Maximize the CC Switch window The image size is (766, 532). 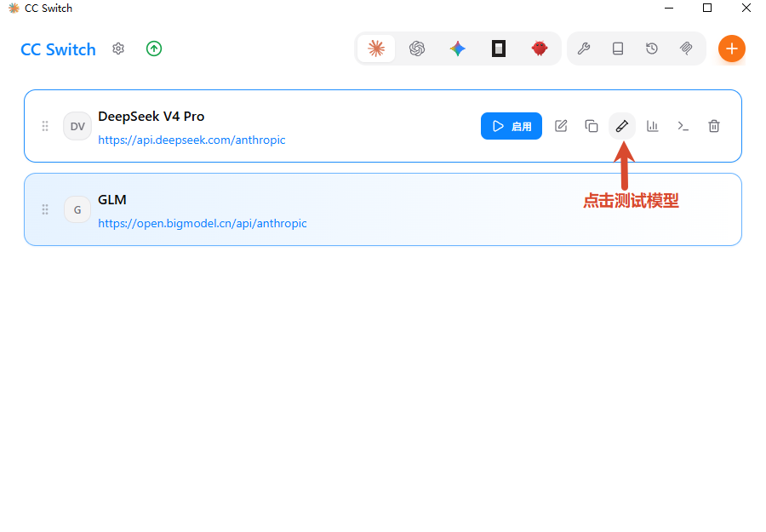707,8
